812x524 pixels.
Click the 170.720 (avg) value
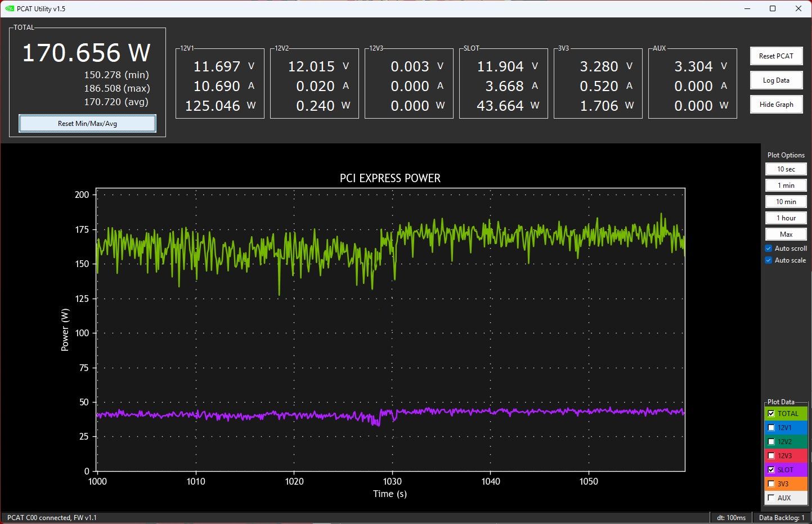116,102
